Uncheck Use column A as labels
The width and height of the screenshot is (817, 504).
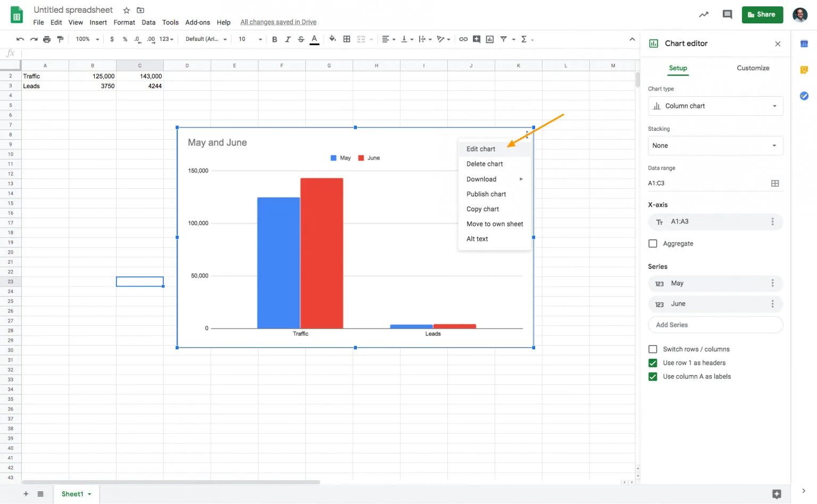tap(653, 376)
